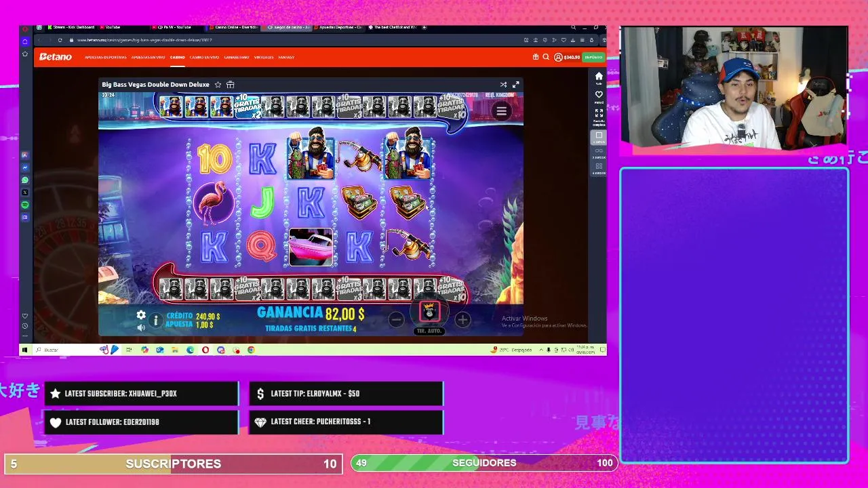Image resolution: width=868 pixels, height=488 pixels.
Task: Add to favorites with sidebar heart icon
Action: click(x=599, y=96)
